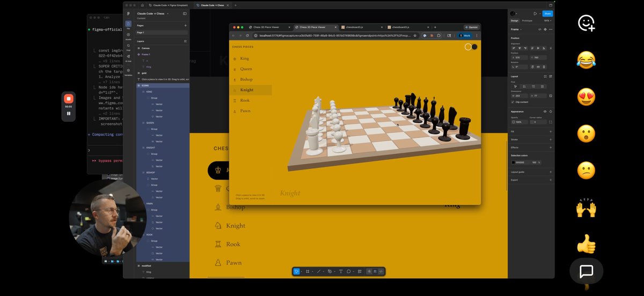Select the 'KNIGHT' layer in ICONS

click(162, 147)
